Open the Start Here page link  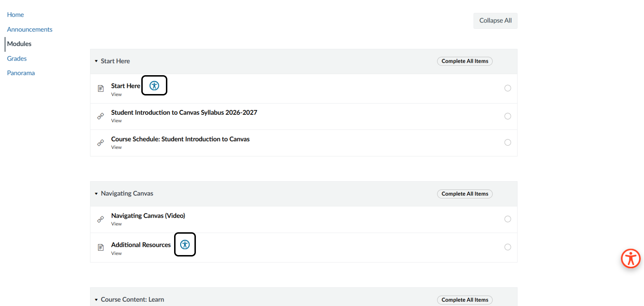coord(126,86)
